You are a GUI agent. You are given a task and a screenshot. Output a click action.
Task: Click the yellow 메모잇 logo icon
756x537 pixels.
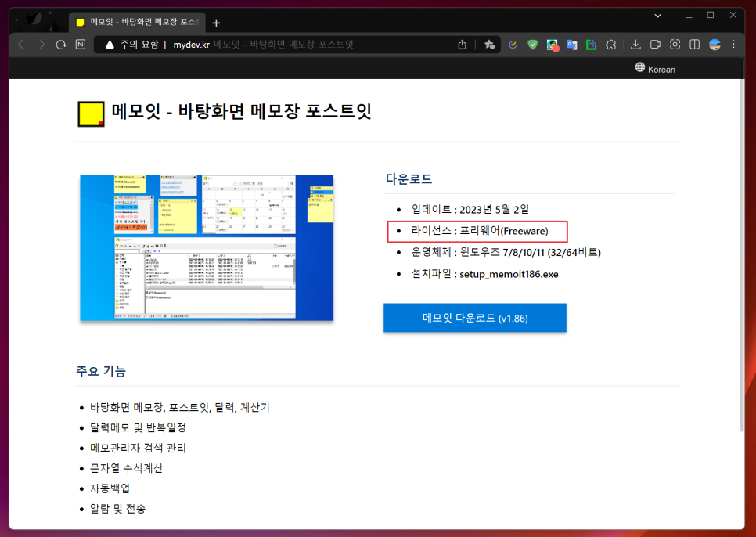(91, 114)
